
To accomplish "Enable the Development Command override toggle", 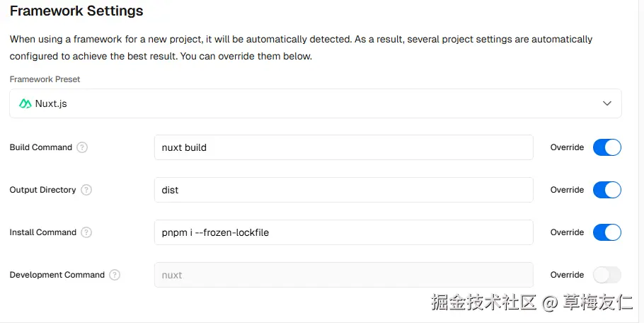I will 606,275.
